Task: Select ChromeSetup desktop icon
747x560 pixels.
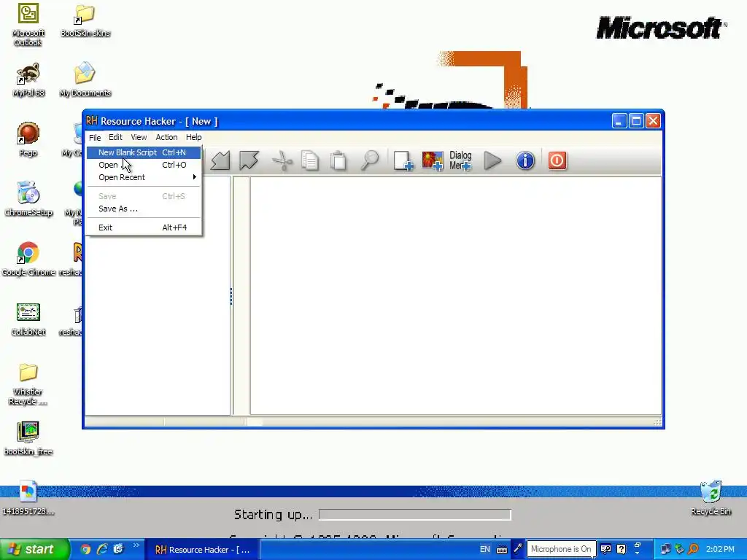Action: [x=28, y=199]
